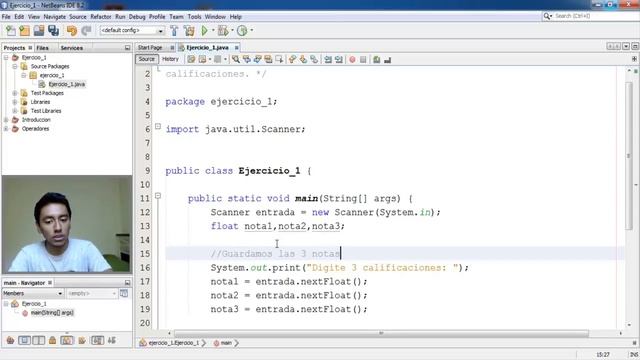Viewport: 640px width, 360px height.
Task: Toggle Sort by Name in Navigator
Action: tap(97, 340)
